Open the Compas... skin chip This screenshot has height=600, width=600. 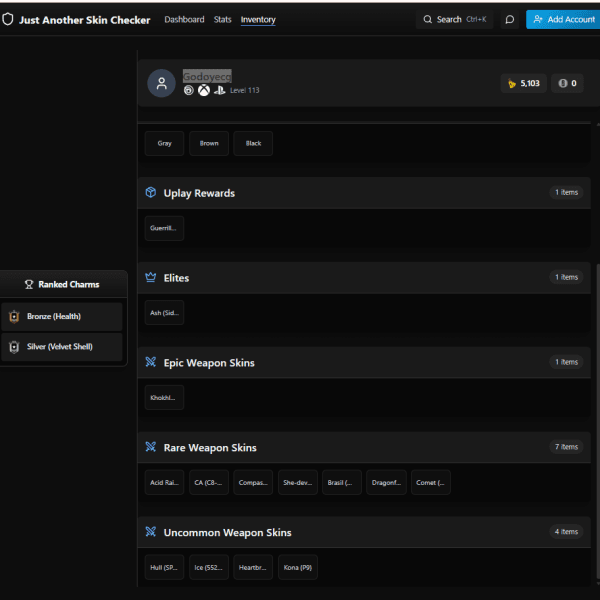[253, 483]
